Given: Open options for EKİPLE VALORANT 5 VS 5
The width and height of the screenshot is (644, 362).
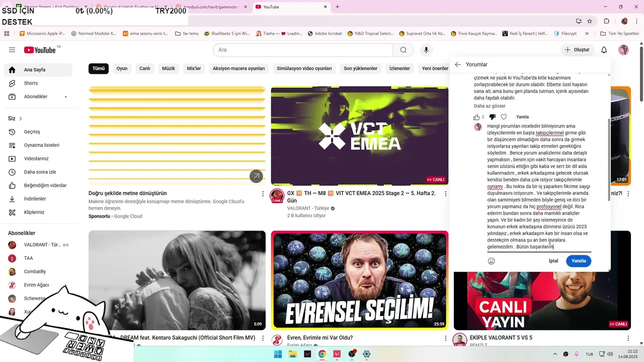Looking at the screenshot, I should (628, 338).
